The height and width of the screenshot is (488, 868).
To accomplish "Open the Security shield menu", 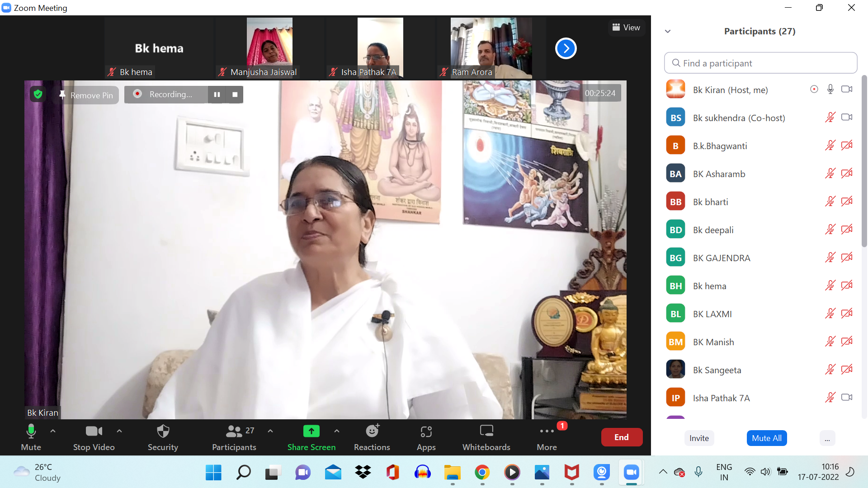I will point(163,437).
